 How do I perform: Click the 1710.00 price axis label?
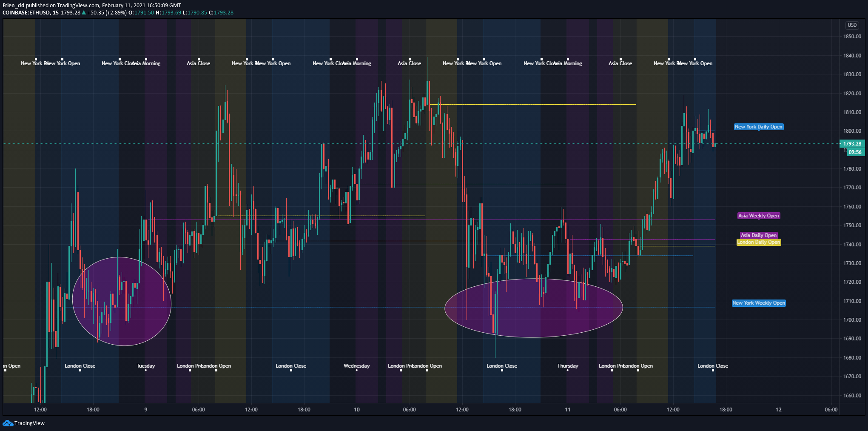pos(852,301)
